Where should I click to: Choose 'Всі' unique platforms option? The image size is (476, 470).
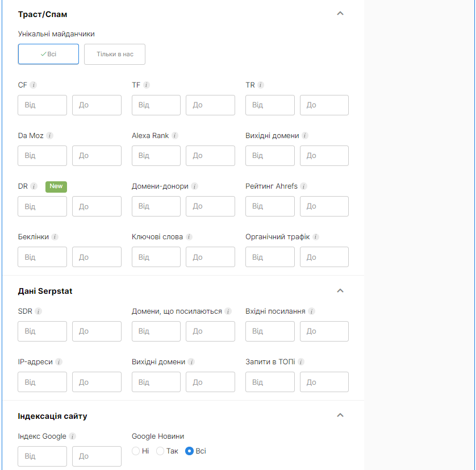click(x=48, y=54)
